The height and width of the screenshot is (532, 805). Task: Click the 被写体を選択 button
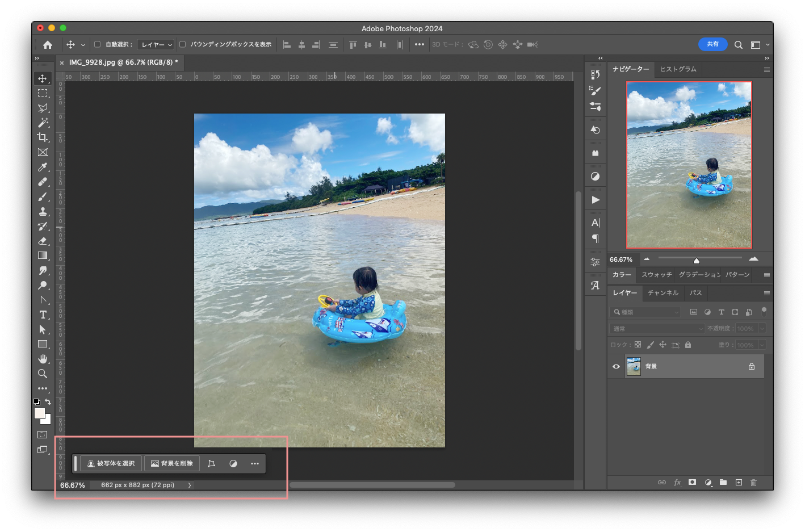tap(111, 464)
